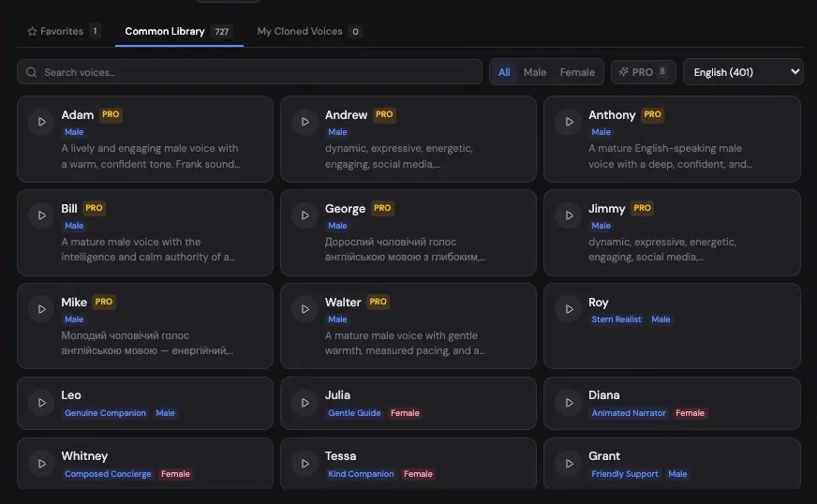Preview Whitney's voice sample
Screen dimensions: 817x504
point(41,464)
